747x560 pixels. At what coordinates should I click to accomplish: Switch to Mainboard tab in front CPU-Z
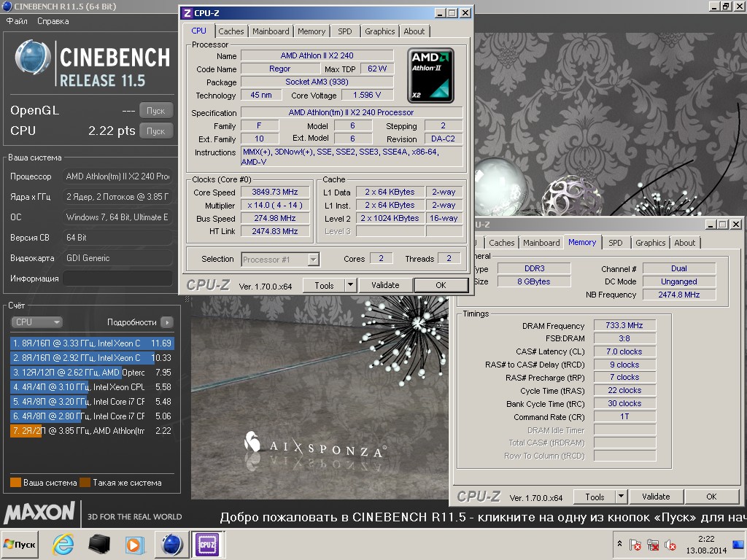pyautogui.click(x=271, y=31)
